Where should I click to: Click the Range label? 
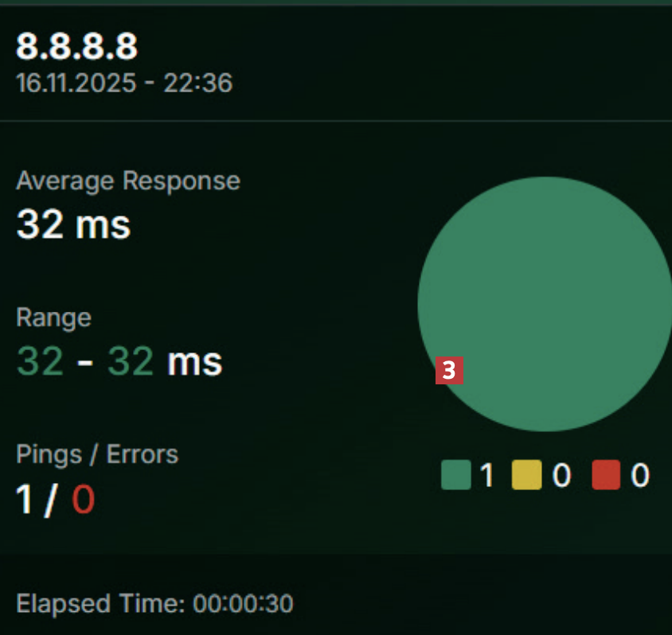click(x=53, y=317)
